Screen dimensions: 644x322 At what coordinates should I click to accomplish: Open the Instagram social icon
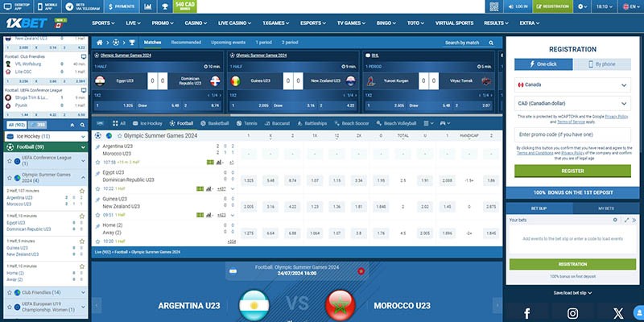[572, 313]
